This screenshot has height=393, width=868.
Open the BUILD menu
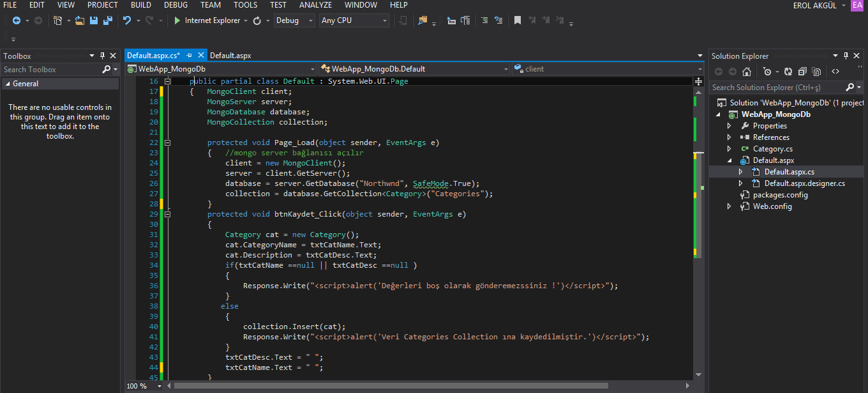(x=141, y=5)
